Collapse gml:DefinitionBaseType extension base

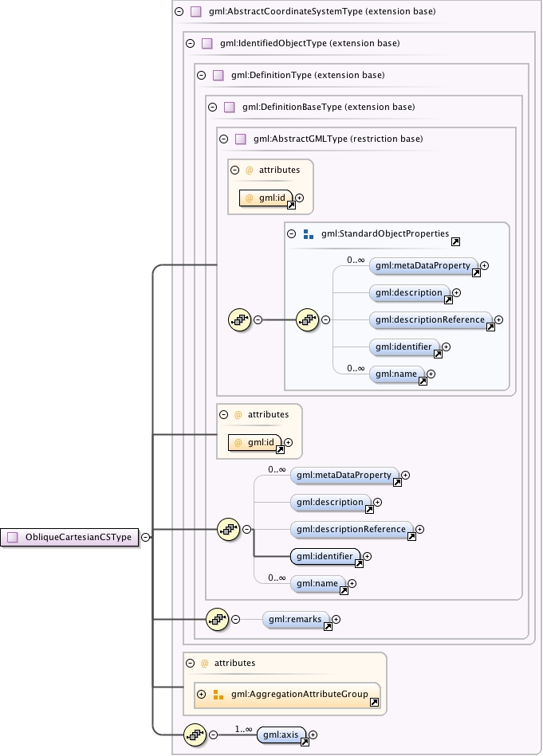[212, 107]
